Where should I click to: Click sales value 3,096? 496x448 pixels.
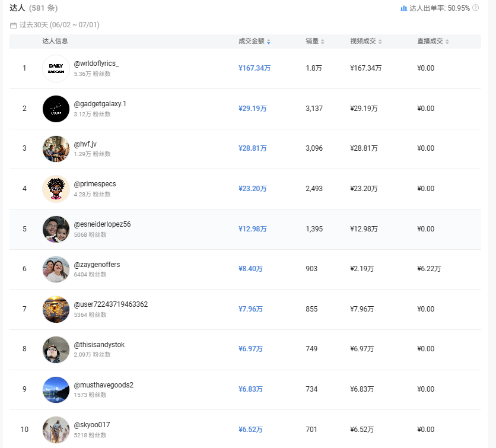(x=314, y=148)
